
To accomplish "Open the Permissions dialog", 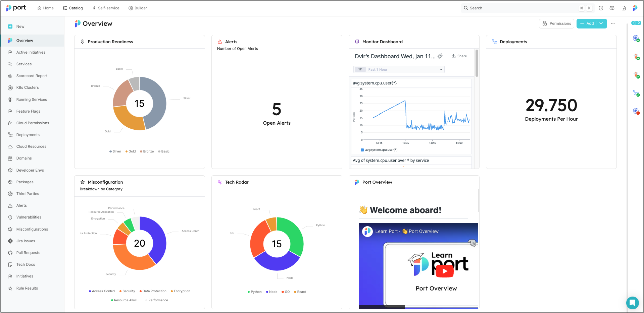I will click(556, 23).
